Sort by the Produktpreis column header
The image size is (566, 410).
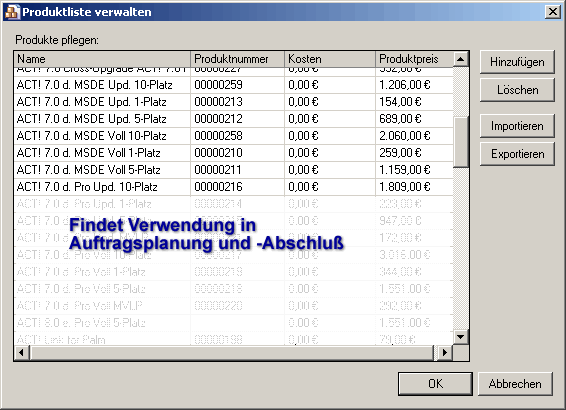[414, 59]
